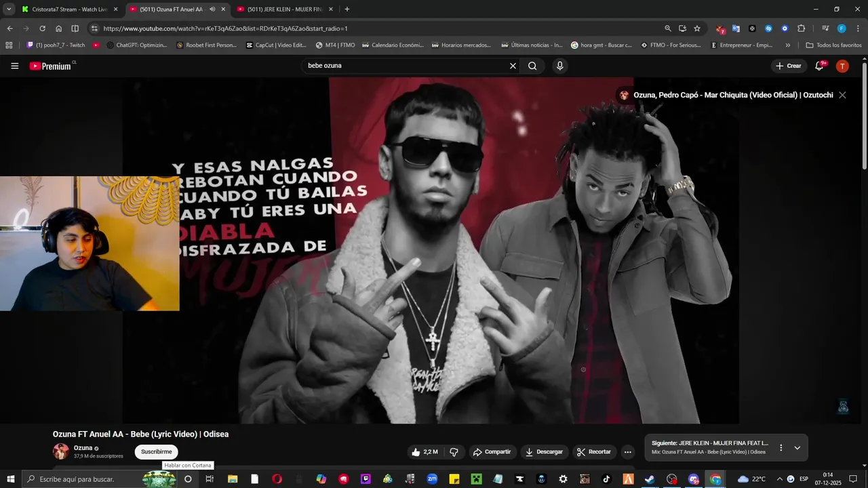Open the Windows Start menu
This screenshot has height=488, width=868.
point(10,479)
